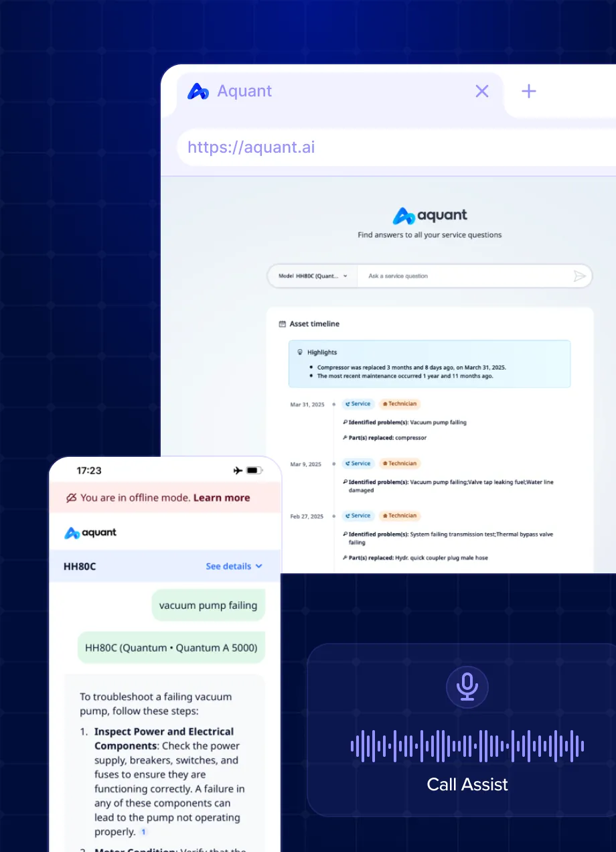The image size is (616, 852).
Task: Click the offline mode crossed-out icon
Action: [71, 498]
